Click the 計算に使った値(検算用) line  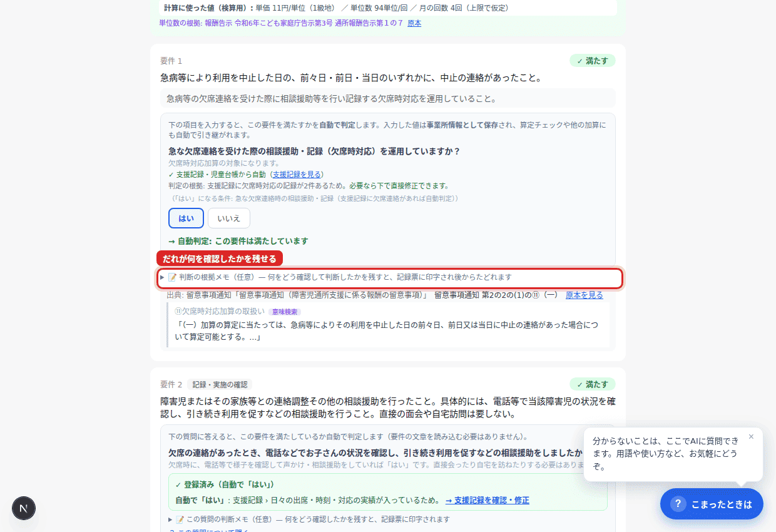[336, 8]
